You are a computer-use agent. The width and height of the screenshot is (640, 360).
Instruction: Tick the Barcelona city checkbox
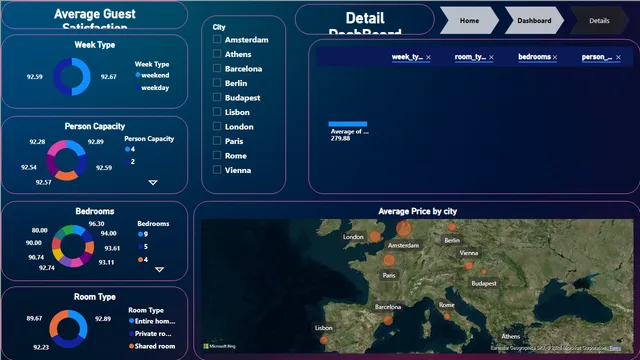[x=217, y=68]
